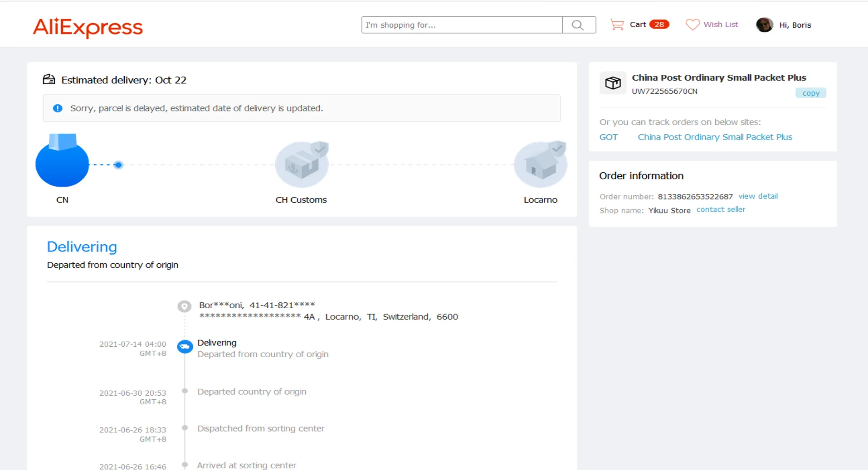Click the Locarno house destination icon
This screenshot has height=470, width=868.
tap(540, 164)
